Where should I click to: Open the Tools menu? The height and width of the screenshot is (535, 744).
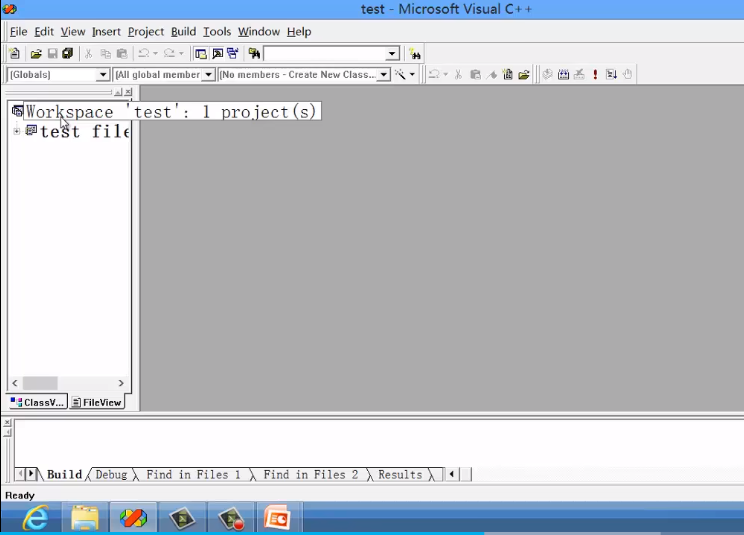pyautogui.click(x=217, y=32)
